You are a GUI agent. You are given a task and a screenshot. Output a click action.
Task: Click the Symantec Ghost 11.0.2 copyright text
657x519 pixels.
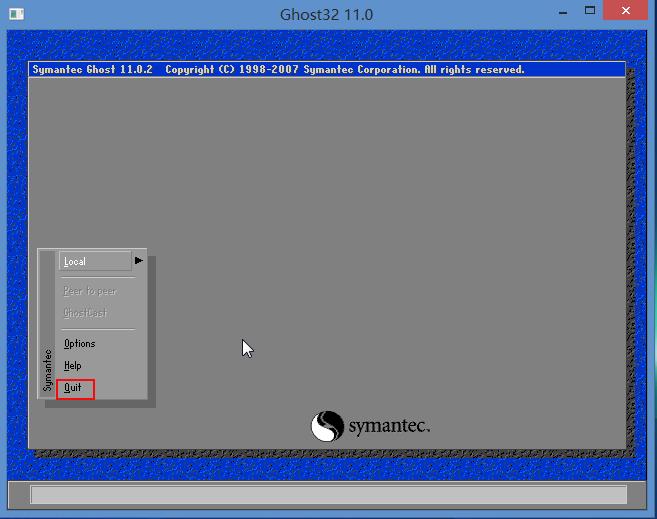(278, 70)
